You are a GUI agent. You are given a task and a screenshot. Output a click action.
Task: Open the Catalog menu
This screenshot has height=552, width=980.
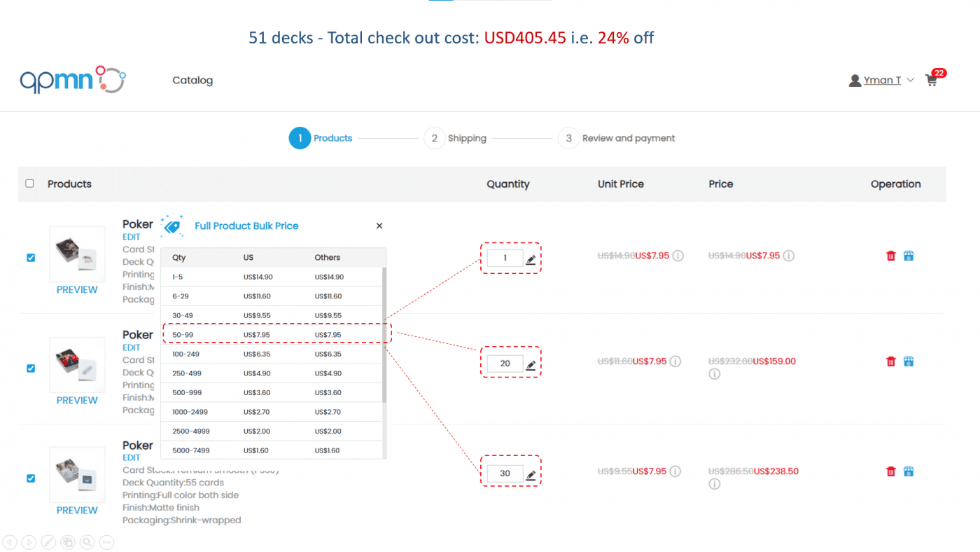click(x=192, y=81)
